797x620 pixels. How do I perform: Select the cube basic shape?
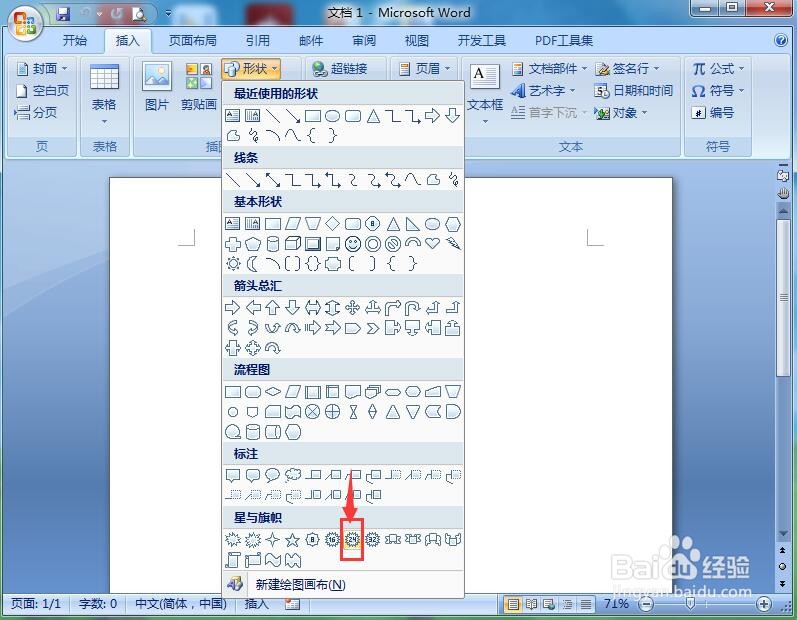(292, 243)
